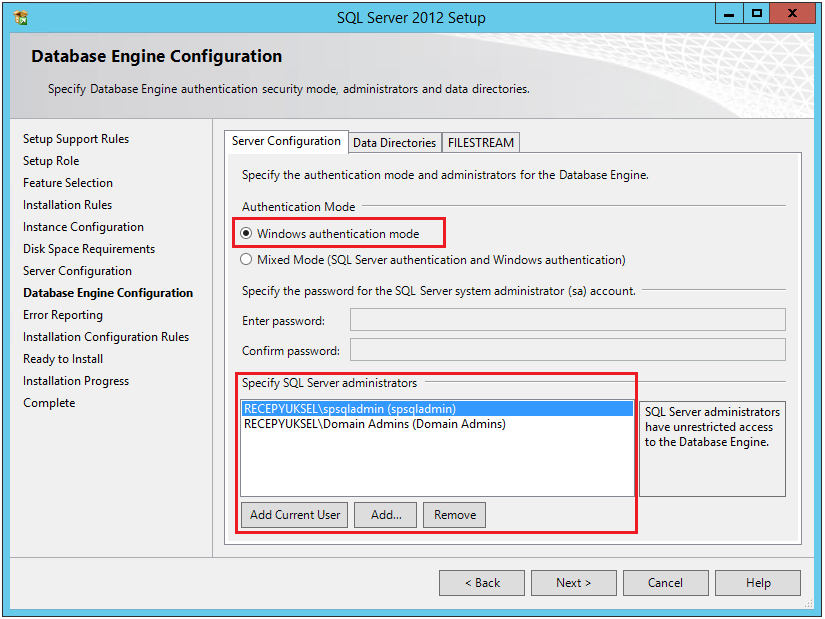Click Setup Support Rules step
This screenshot has height=619, width=825.
(x=76, y=139)
